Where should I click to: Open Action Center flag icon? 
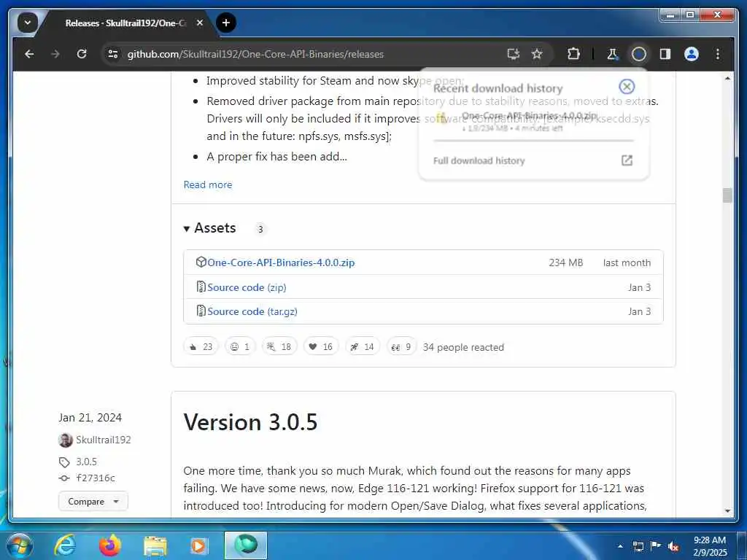click(656, 546)
